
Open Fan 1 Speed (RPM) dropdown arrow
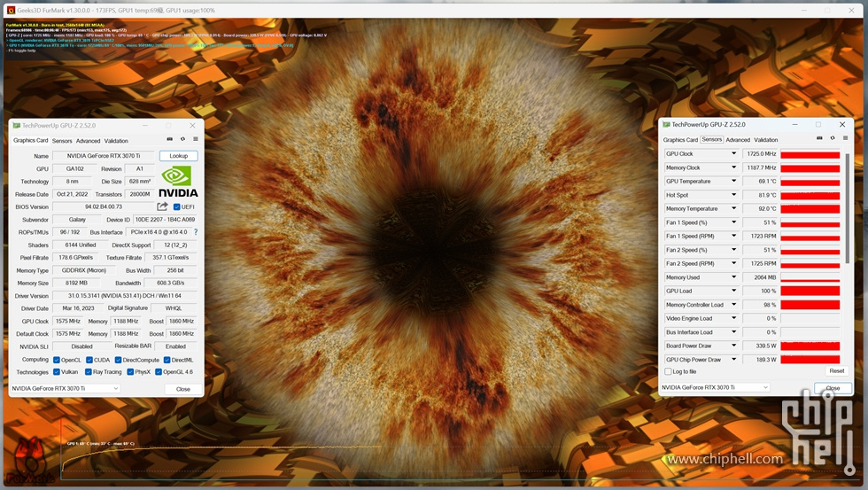(734, 236)
